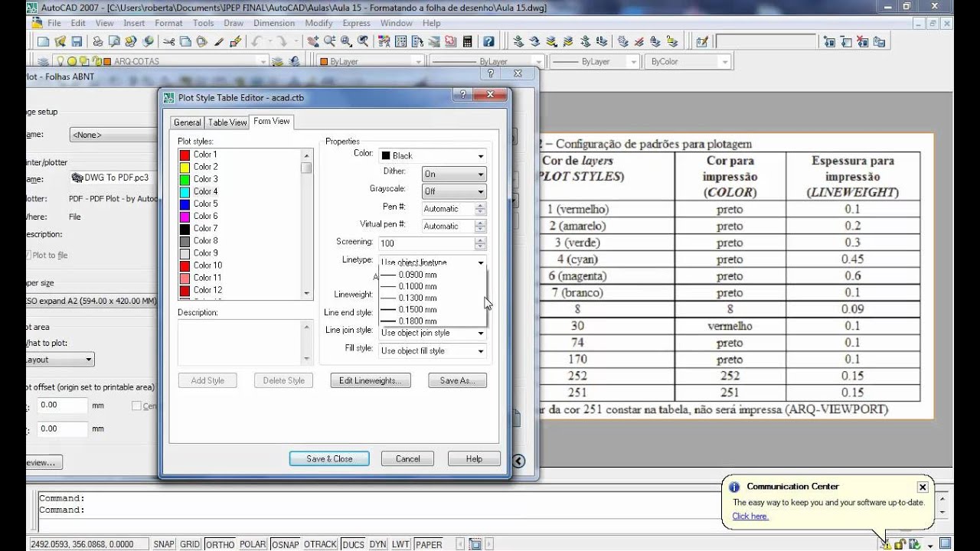The image size is (980, 551).
Task: Click the Communication Center info tray icon
Action: click(886, 544)
